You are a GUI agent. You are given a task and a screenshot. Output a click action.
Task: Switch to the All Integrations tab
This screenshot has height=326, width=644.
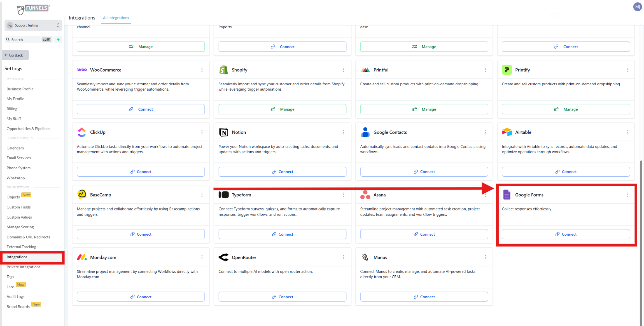click(116, 18)
